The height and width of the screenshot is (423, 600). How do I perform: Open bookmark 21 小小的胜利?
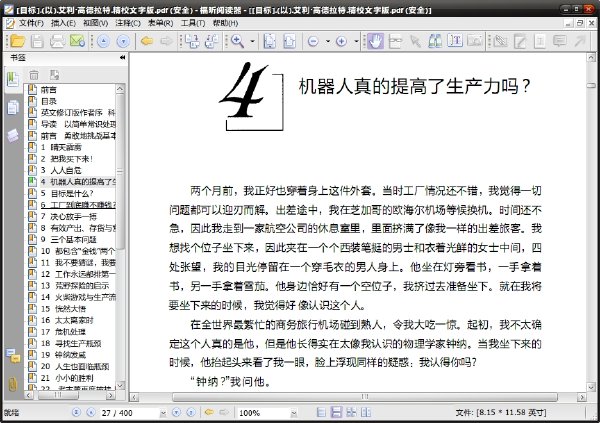point(67,378)
